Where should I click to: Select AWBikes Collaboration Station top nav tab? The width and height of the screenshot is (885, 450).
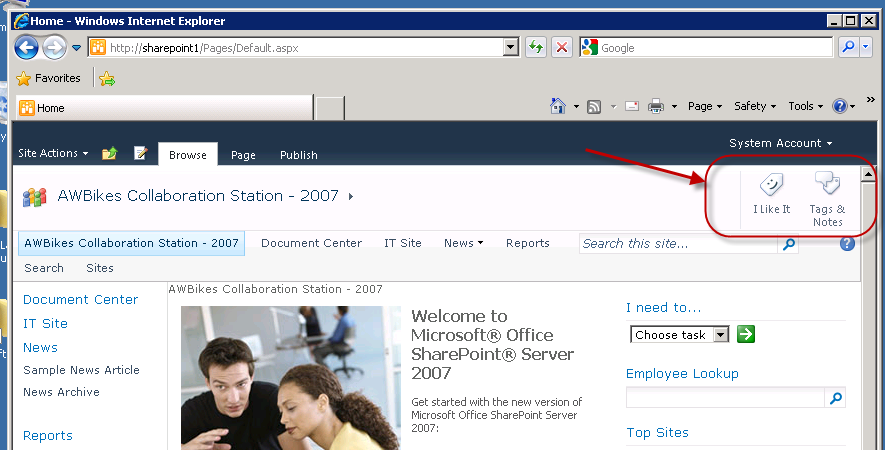point(132,243)
